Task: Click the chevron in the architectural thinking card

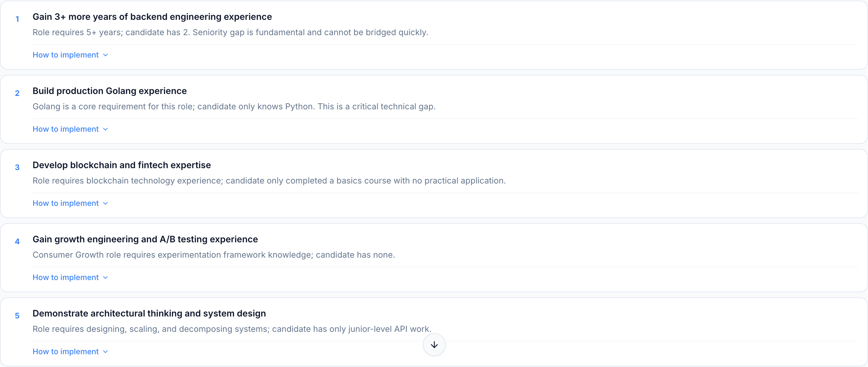Action: point(105,352)
